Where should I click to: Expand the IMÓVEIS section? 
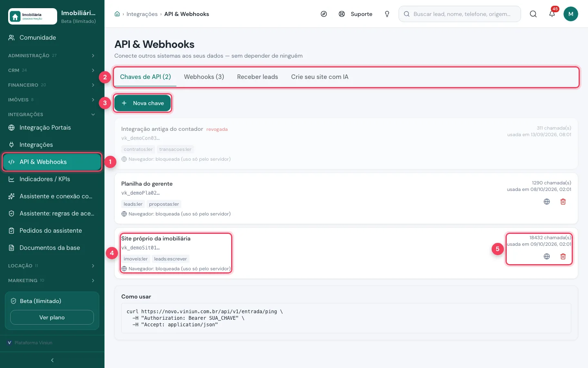(52, 100)
